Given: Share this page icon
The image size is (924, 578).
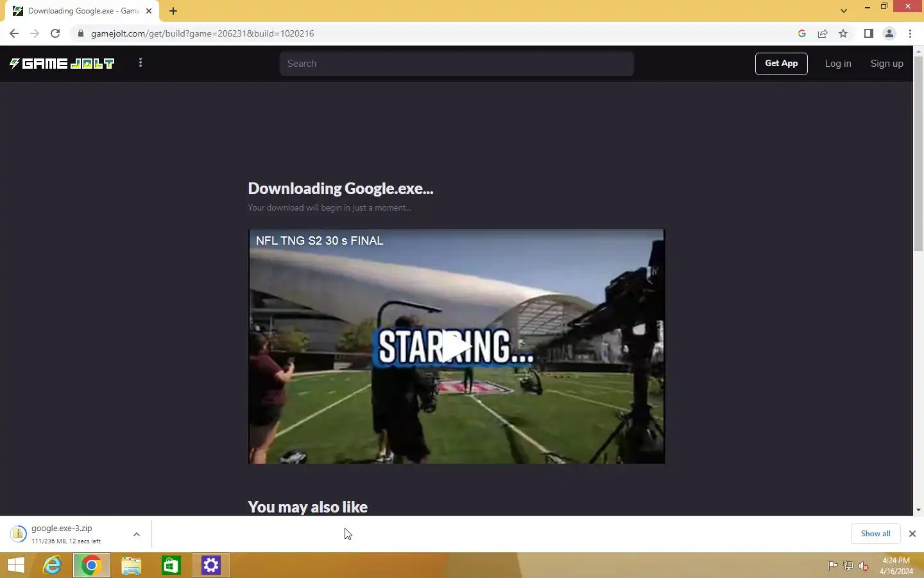Looking at the screenshot, I should 823,33.
